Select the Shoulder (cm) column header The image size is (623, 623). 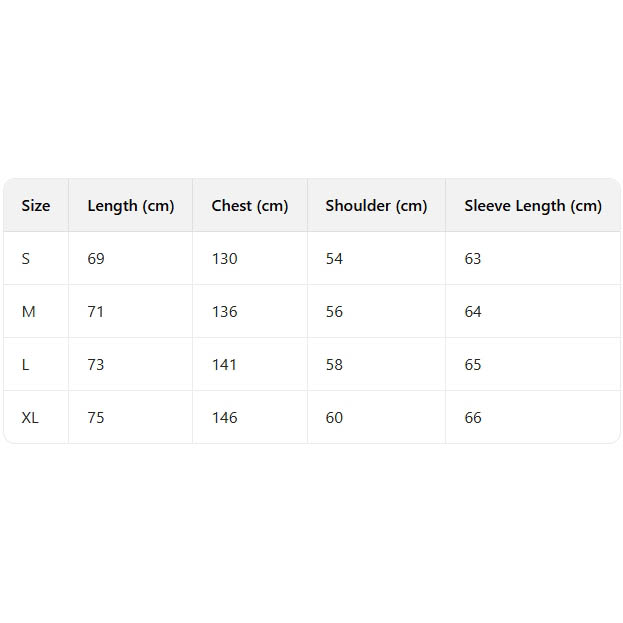point(376,206)
